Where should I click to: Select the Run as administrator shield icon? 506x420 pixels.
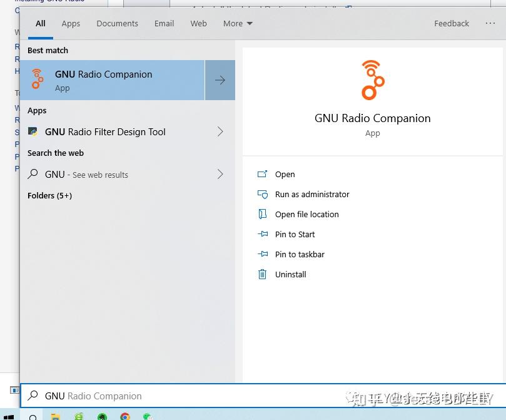(263, 194)
